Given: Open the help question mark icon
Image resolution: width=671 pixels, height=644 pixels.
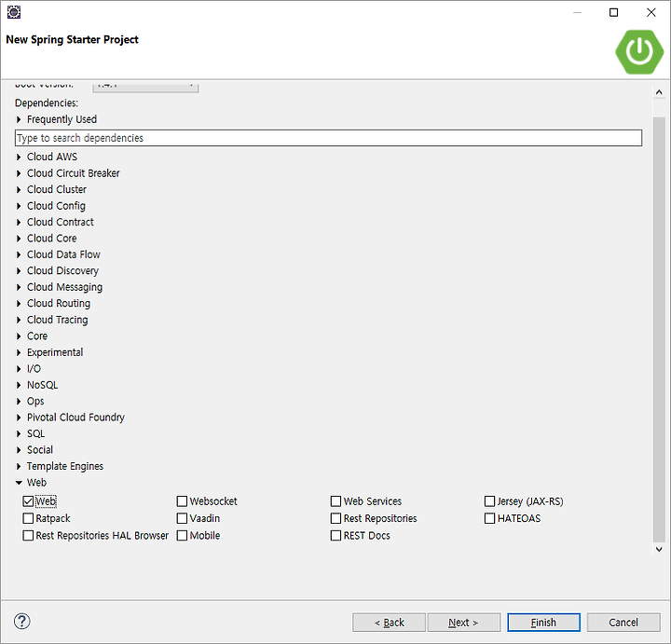Looking at the screenshot, I should (21, 621).
